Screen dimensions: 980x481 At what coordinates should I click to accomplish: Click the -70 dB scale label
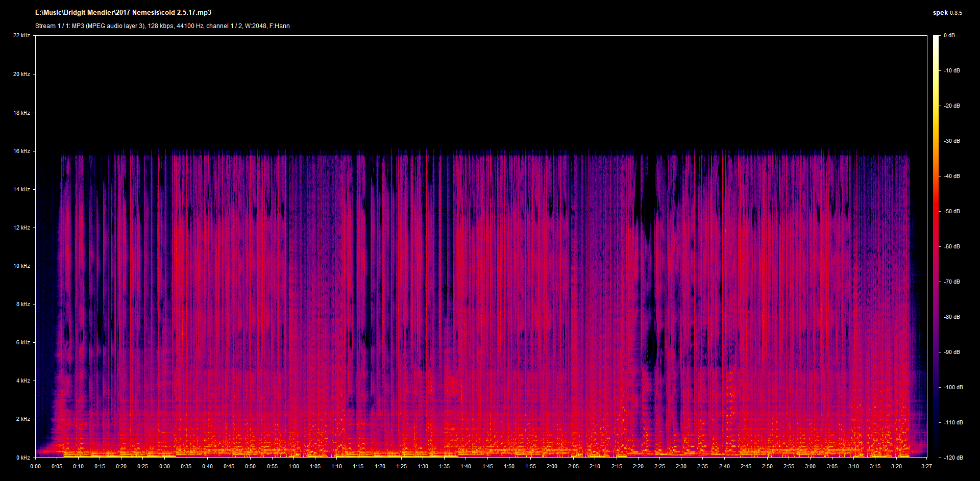tap(951, 282)
